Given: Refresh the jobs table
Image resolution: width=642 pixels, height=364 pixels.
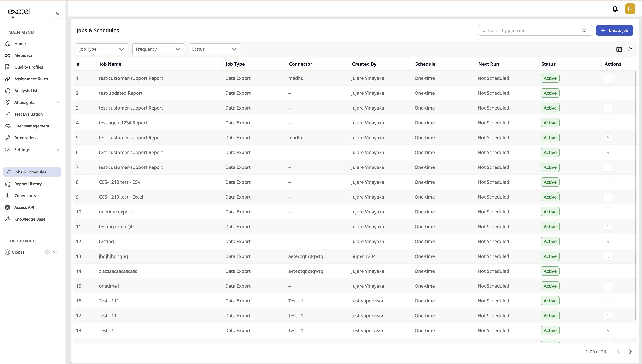Looking at the screenshot, I should [630, 49].
